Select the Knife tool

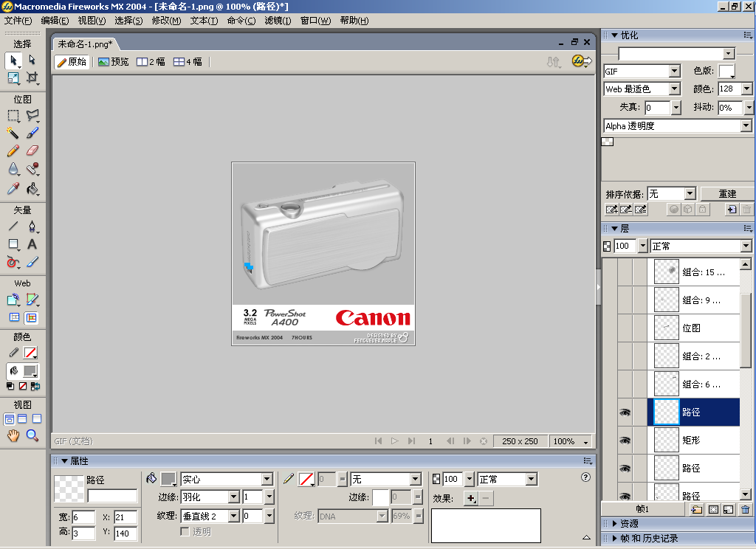pyautogui.click(x=32, y=262)
